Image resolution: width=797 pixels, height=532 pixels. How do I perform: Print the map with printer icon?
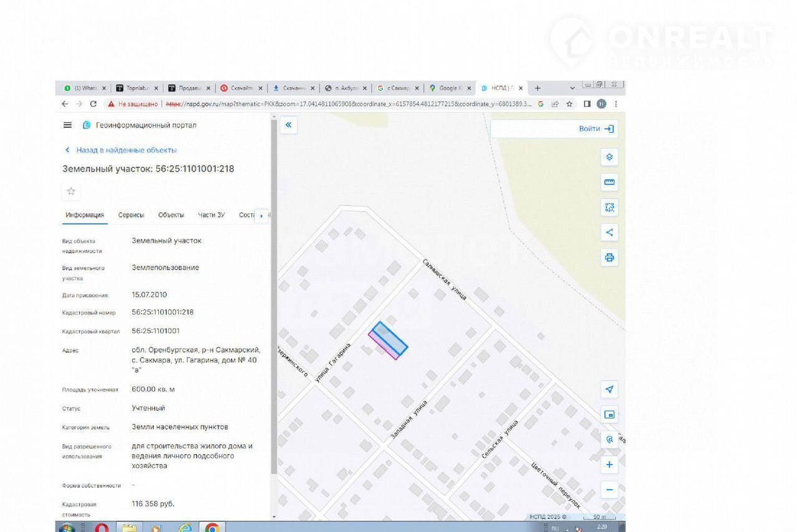(x=609, y=258)
